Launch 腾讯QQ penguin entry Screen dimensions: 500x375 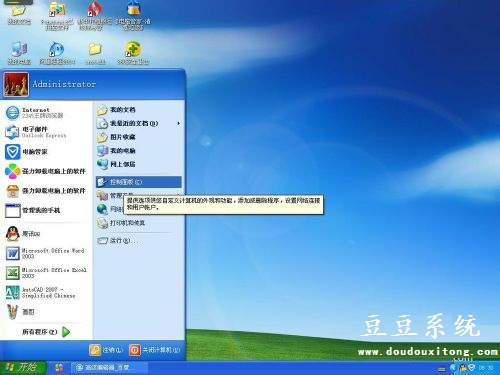pos(46,234)
